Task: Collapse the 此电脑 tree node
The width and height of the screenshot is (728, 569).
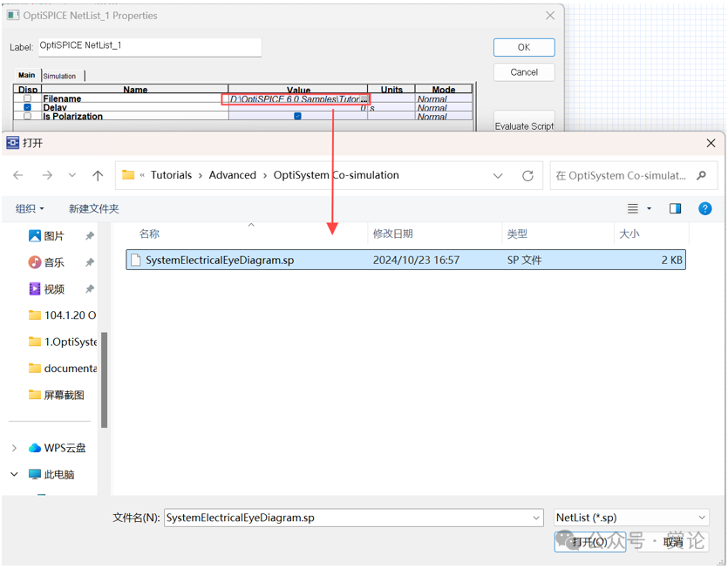Action: (15, 474)
